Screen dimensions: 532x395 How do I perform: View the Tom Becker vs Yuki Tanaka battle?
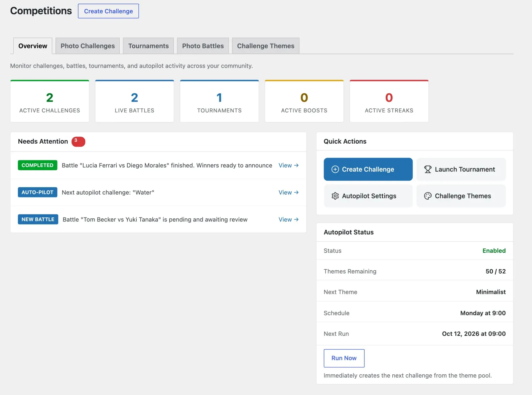[289, 219]
